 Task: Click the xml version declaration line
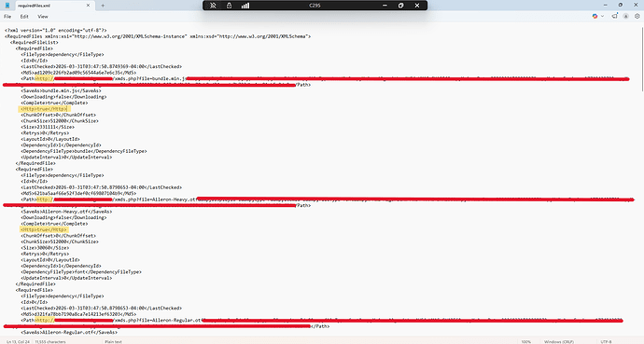[x=56, y=31]
